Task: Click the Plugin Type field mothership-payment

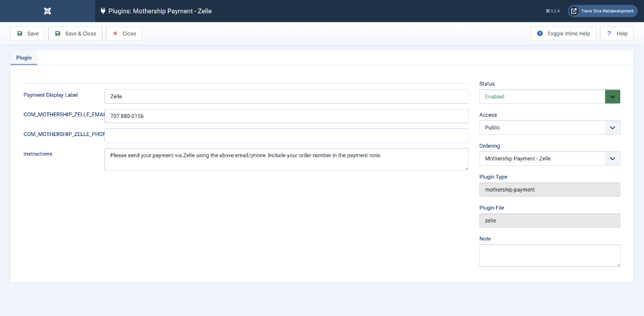Action: [x=549, y=190]
